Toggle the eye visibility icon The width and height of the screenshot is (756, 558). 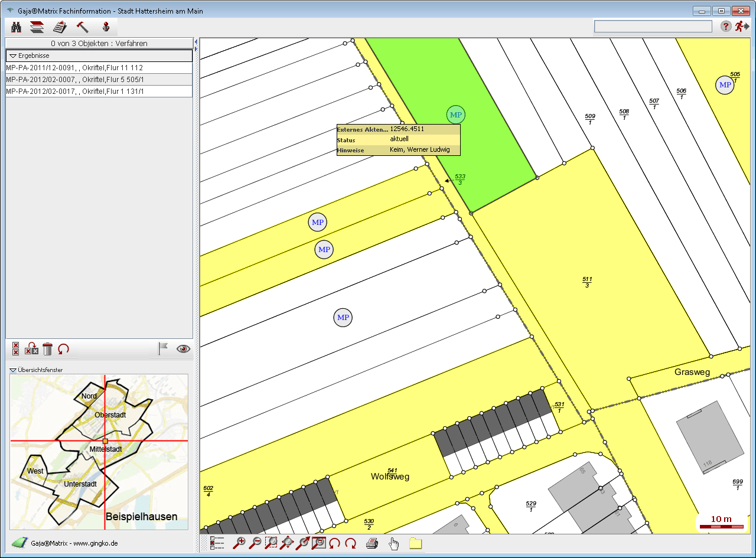point(183,349)
